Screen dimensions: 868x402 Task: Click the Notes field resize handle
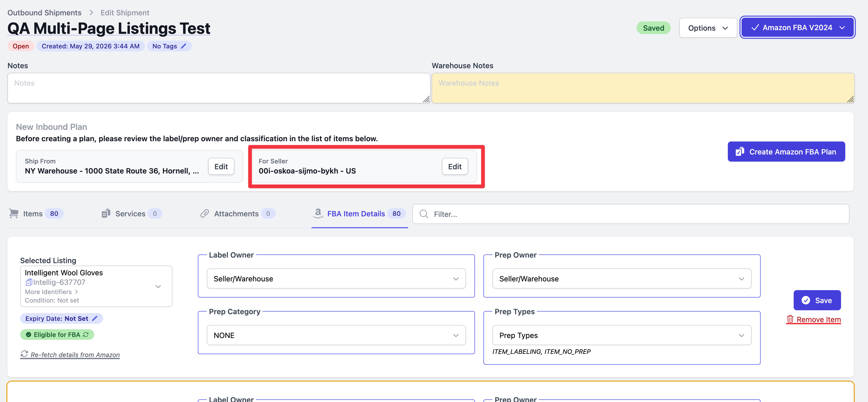point(426,99)
